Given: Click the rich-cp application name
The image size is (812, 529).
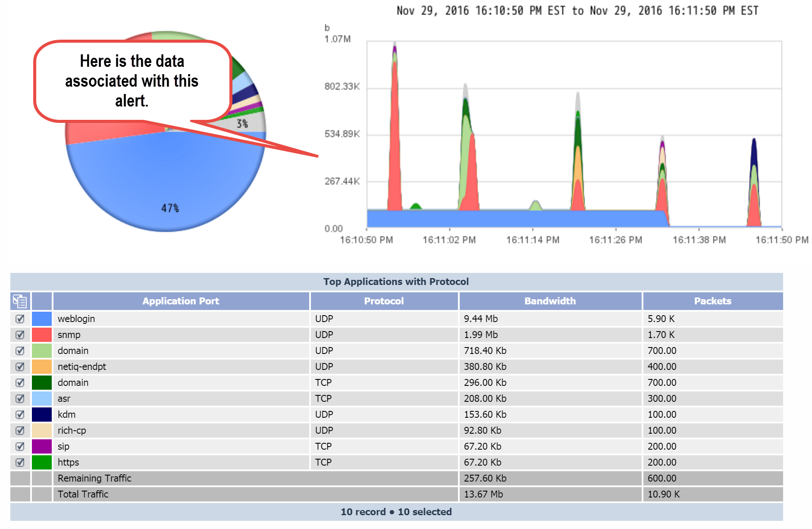Looking at the screenshot, I should [x=72, y=430].
